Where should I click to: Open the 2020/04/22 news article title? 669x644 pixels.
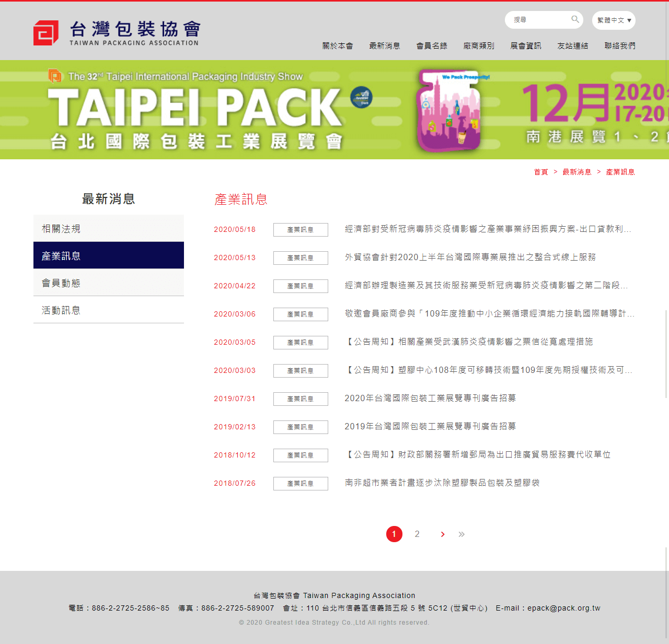pos(487,285)
